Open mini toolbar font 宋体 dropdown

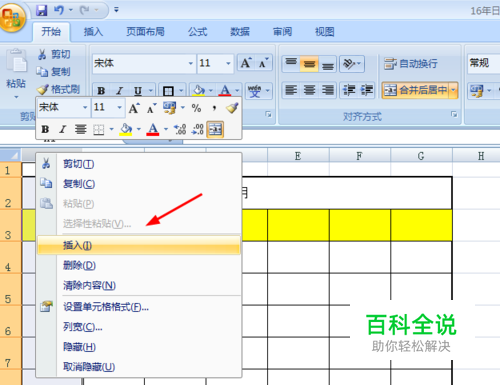point(85,107)
